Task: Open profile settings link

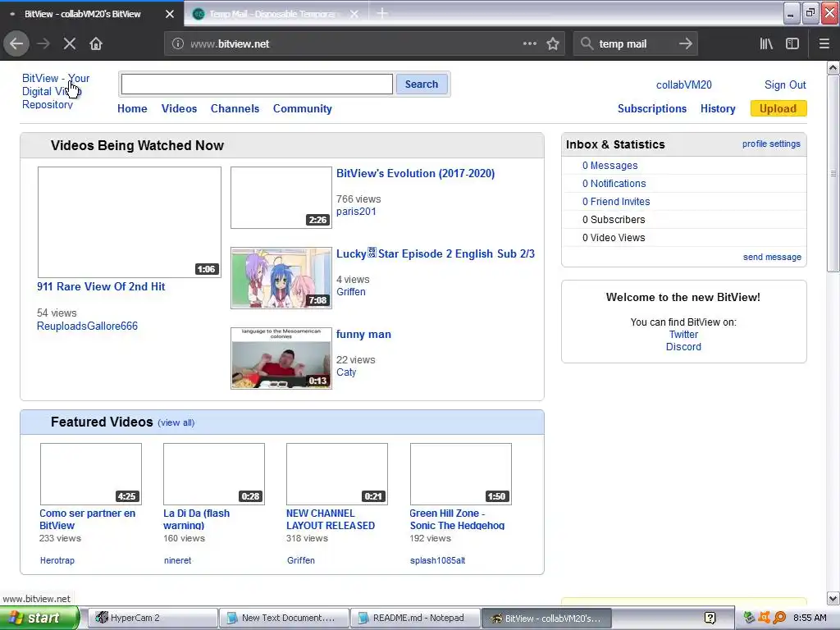Action: tap(771, 144)
